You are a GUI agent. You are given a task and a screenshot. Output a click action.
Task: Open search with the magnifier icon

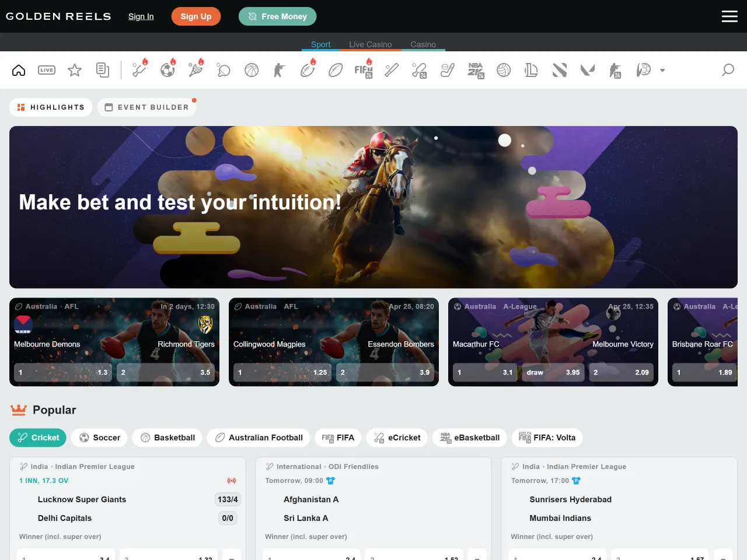pos(728,71)
